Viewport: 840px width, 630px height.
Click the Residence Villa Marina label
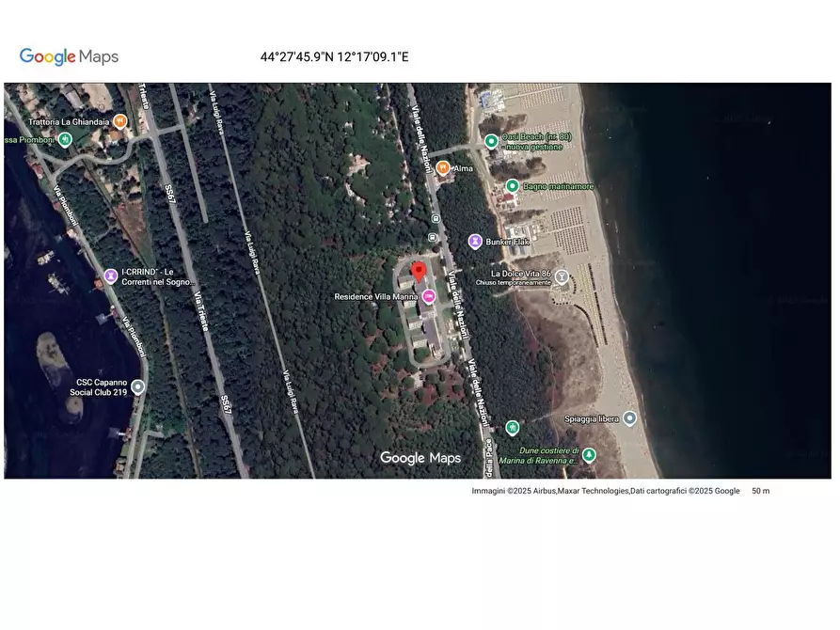point(375,297)
